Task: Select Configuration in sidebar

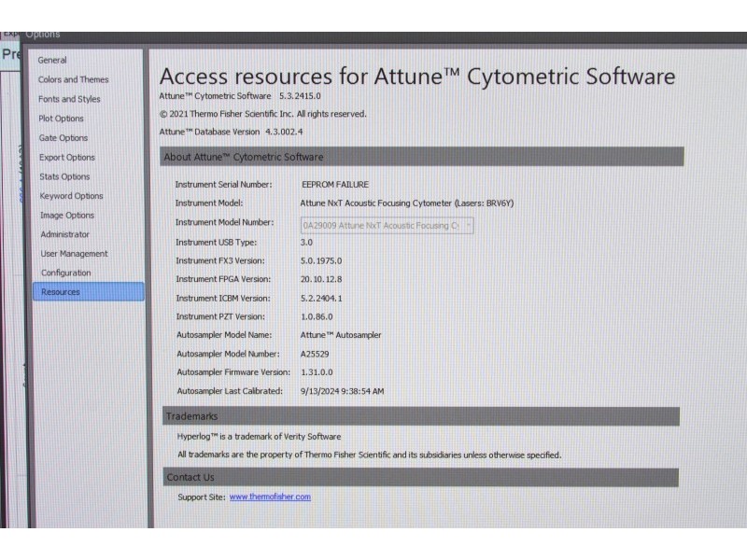Action: tap(65, 273)
